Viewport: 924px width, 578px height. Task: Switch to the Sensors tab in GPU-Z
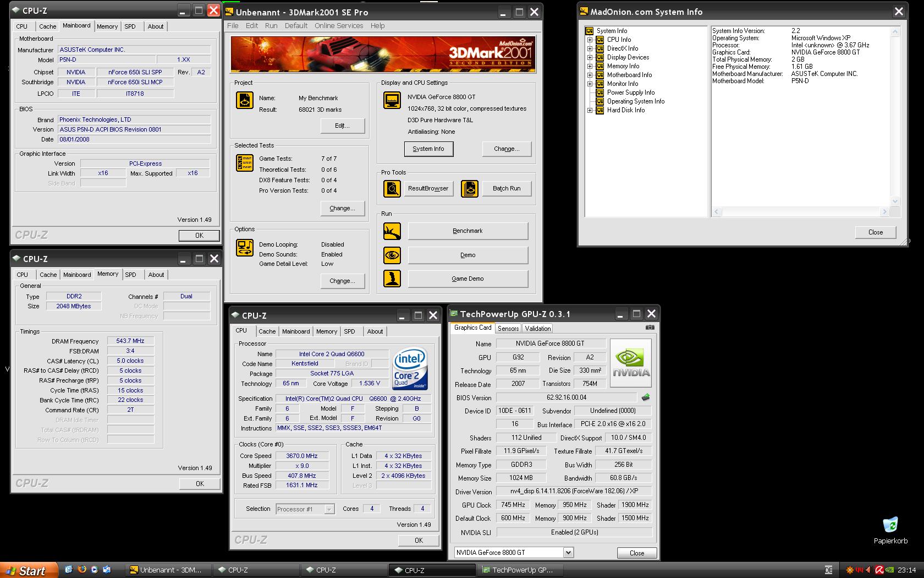[508, 328]
